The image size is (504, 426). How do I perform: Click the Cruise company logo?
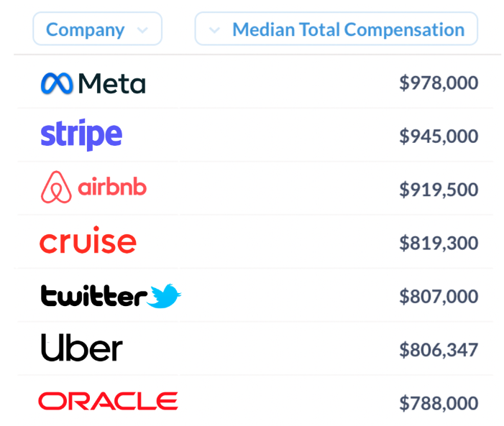[88, 240]
